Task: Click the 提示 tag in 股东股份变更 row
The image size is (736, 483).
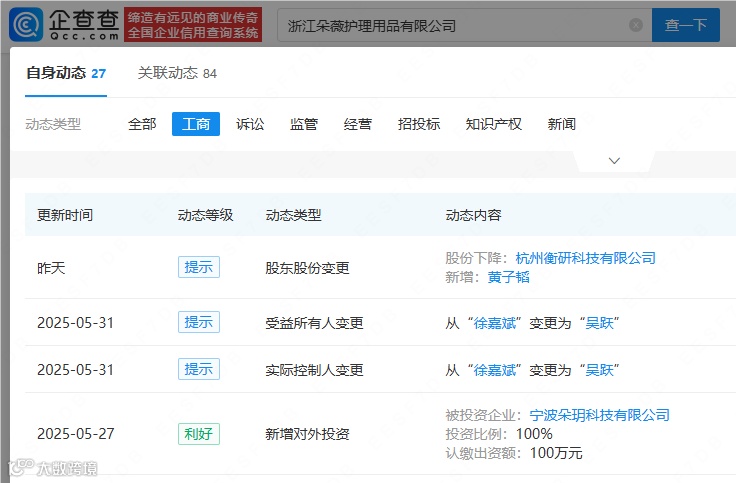Action: [199, 267]
